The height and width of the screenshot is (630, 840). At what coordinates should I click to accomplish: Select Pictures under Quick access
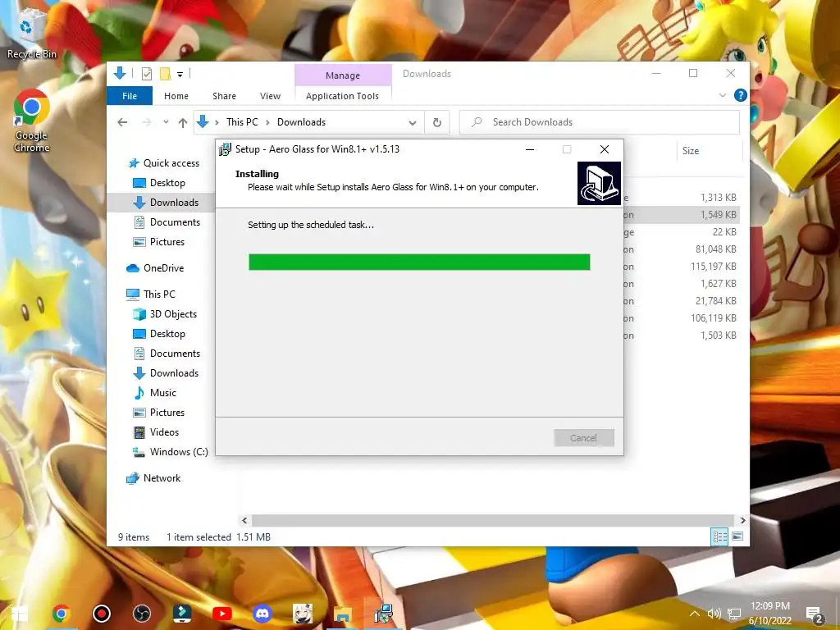[167, 242]
